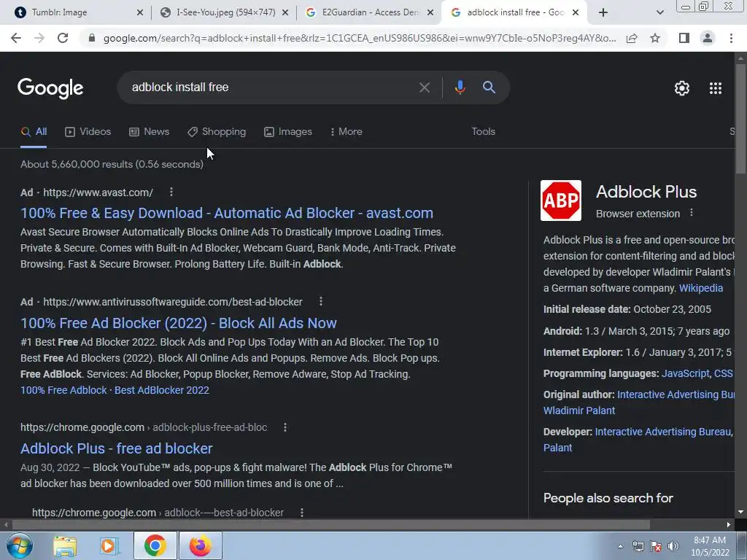Open the Chrome three-dot menu
The image size is (747, 560).
(731, 38)
